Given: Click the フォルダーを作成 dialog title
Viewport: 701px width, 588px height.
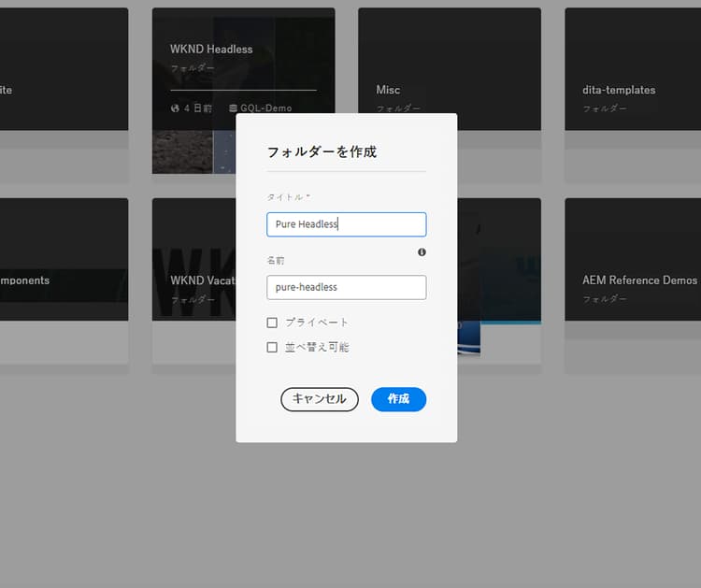Looking at the screenshot, I should [322, 151].
